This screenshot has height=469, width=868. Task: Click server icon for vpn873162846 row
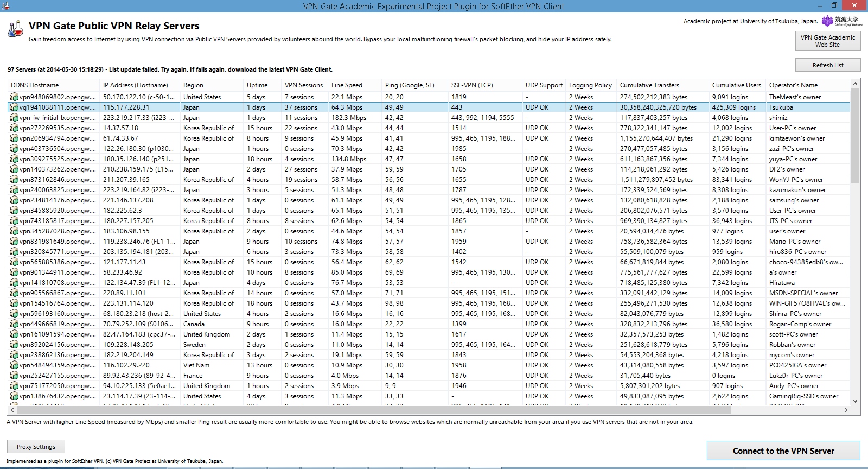tap(14, 180)
